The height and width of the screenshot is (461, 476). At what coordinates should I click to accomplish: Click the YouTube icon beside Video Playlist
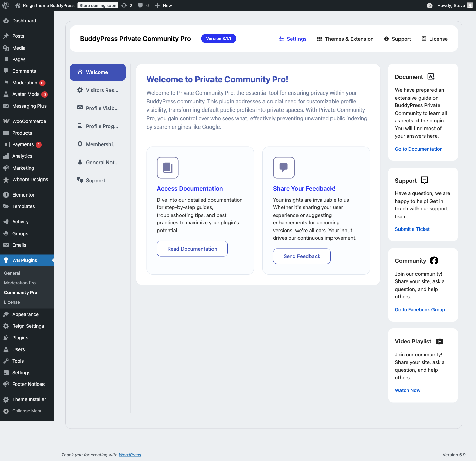439,341
